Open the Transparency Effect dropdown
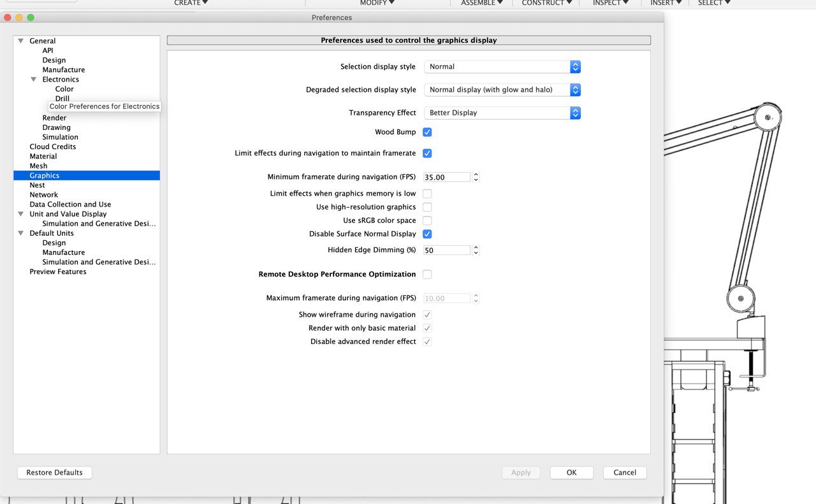 (502, 113)
